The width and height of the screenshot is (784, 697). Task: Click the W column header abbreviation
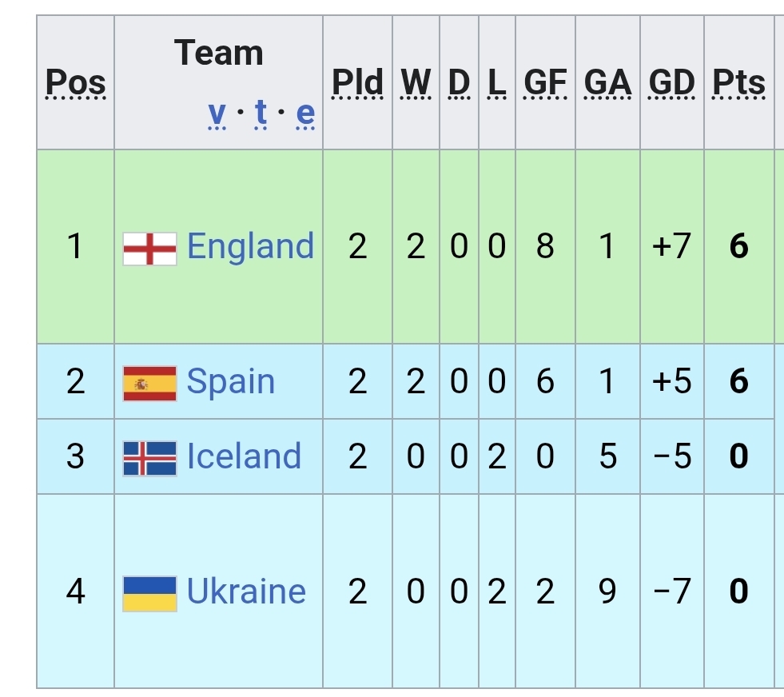[x=416, y=82]
